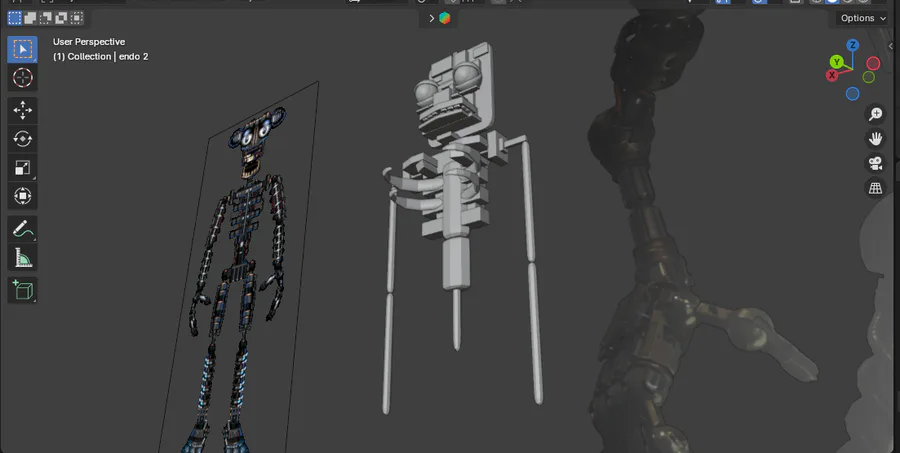900x453 pixels.
Task: Pick the Add Cube tool
Action: (22, 291)
